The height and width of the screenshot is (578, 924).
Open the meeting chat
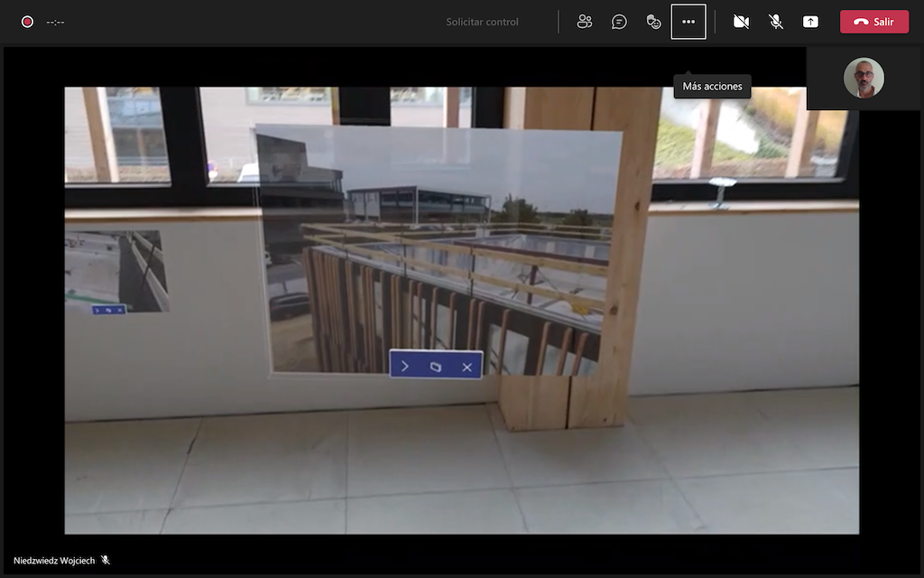[x=619, y=22]
